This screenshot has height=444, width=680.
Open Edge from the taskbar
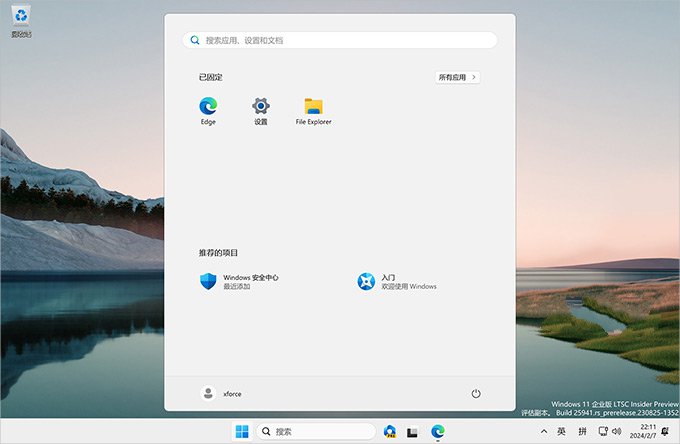[x=438, y=431]
